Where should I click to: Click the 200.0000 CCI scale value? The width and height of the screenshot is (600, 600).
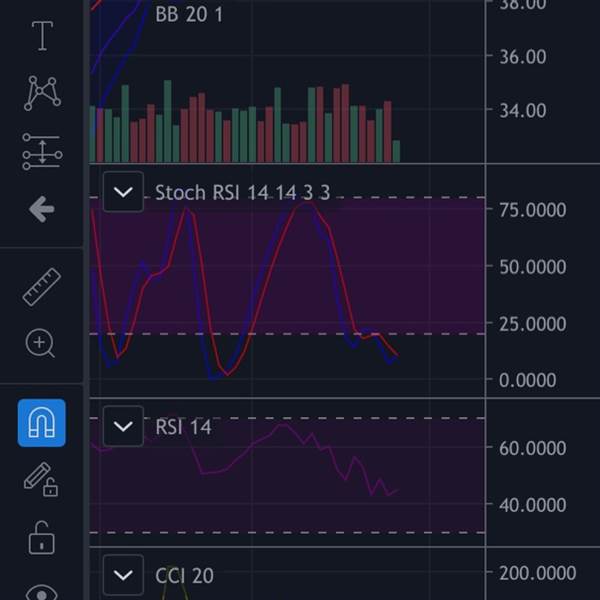coord(538,573)
